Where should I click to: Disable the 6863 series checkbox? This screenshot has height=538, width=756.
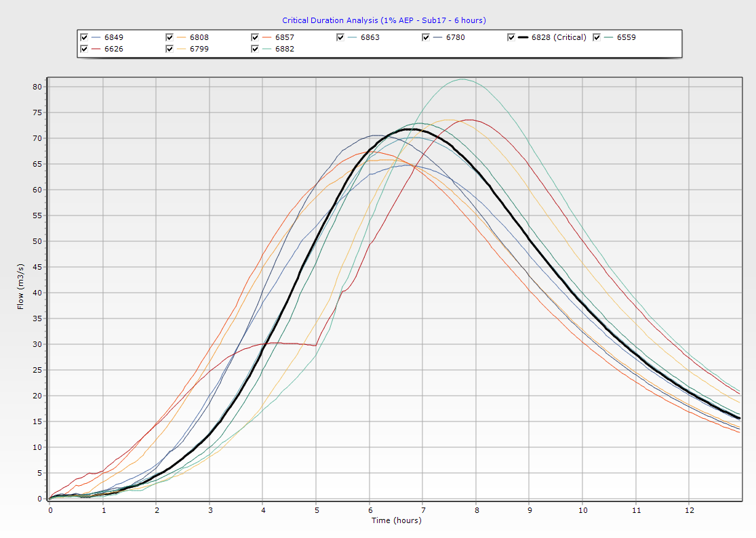click(340, 37)
